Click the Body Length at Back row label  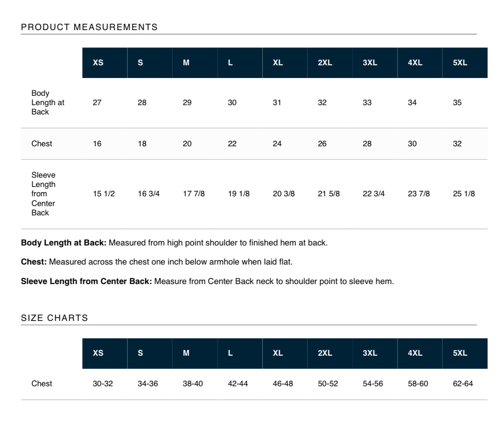(x=48, y=103)
